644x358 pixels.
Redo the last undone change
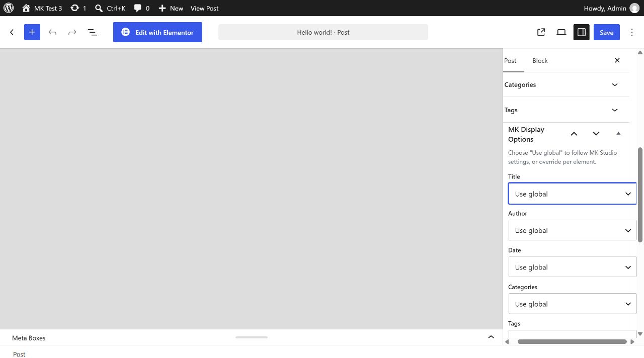(72, 32)
